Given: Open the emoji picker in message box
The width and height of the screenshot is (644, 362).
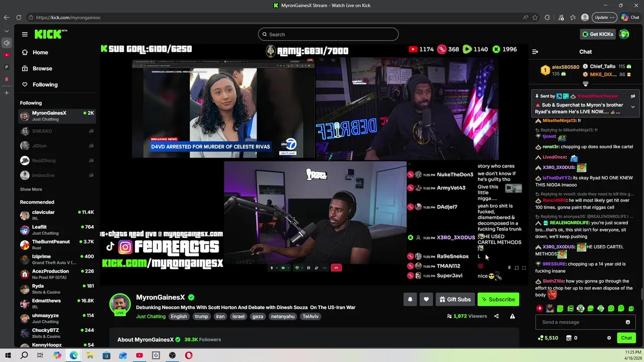Looking at the screenshot, I should click(x=628, y=322).
